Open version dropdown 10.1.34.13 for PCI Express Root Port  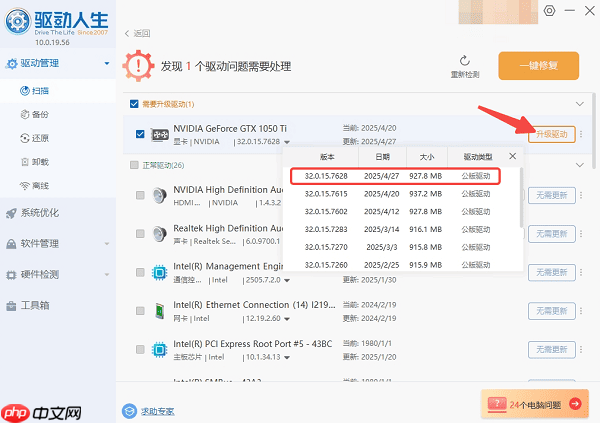[x=287, y=358]
